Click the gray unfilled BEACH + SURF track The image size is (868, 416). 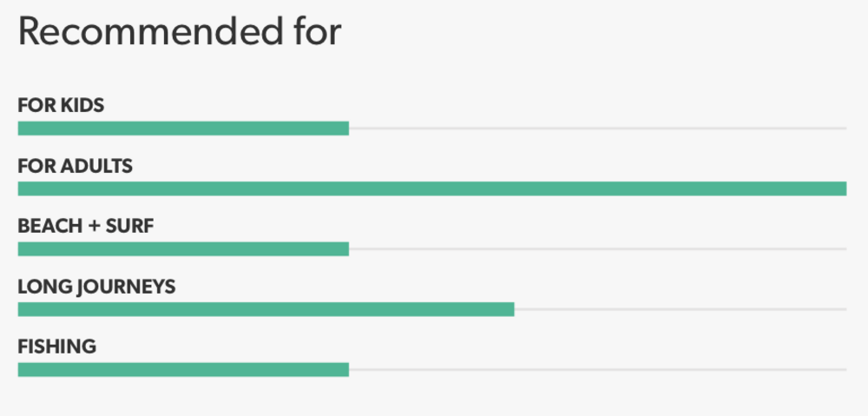(598, 249)
